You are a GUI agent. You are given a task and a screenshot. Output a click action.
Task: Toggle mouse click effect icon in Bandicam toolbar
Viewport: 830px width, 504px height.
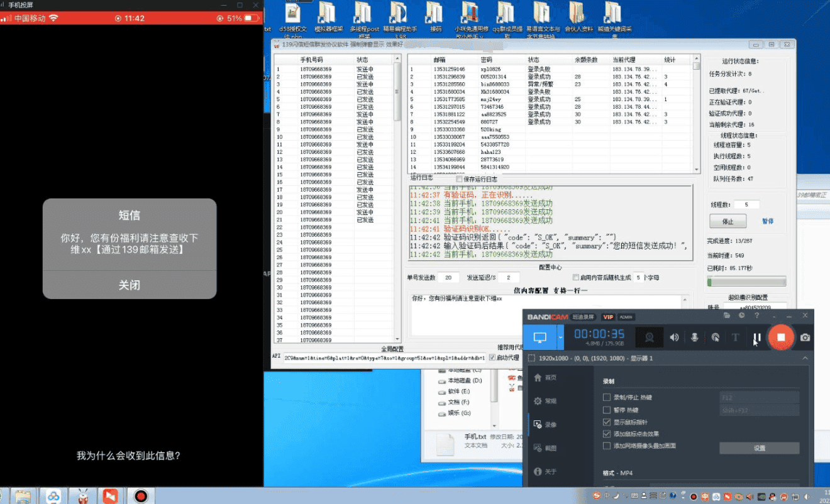[715, 337]
